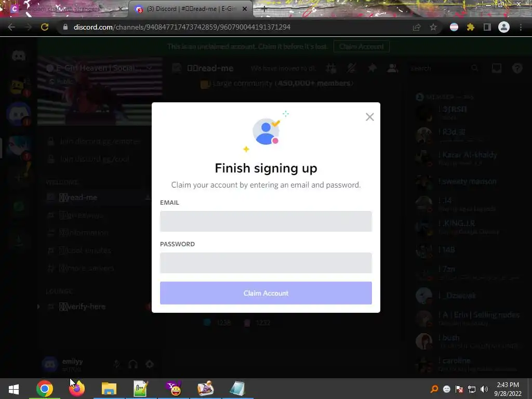The image size is (532, 399).
Task: Open Firefox from the taskbar
Action: click(77, 389)
